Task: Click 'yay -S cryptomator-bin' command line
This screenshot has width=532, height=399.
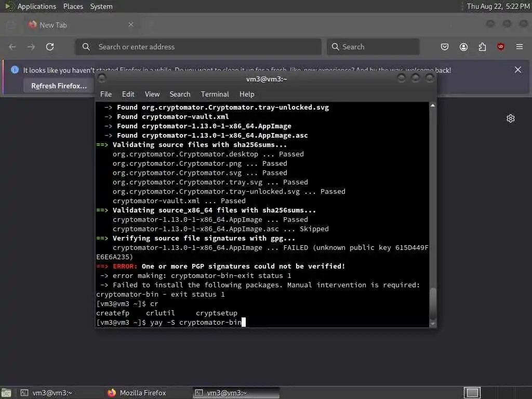Action: click(x=196, y=322)
